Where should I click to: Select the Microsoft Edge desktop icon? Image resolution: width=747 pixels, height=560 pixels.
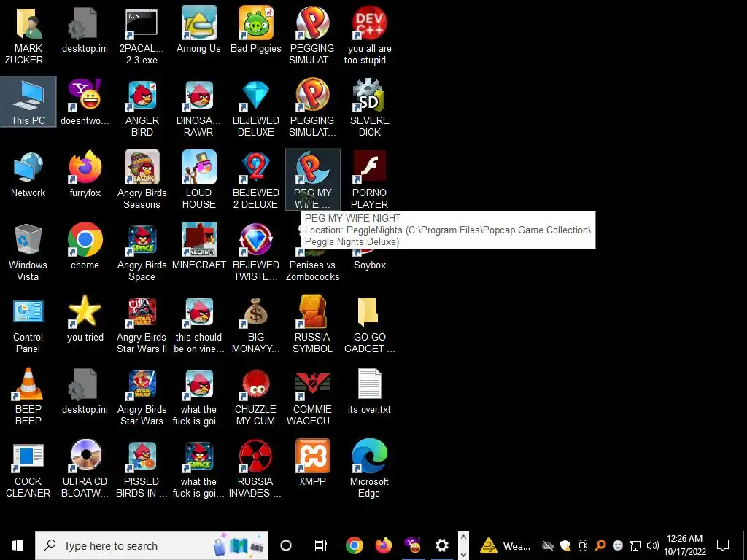click(x=370, y=469)
